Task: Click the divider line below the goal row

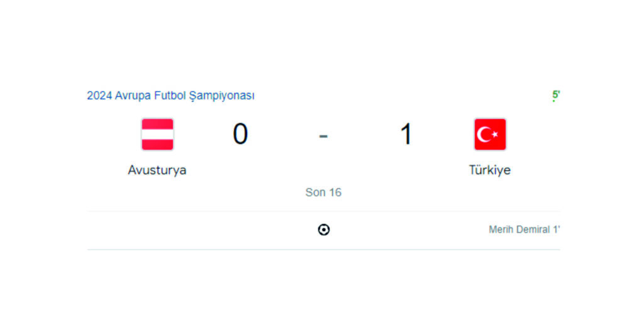Action: [323, 249]
